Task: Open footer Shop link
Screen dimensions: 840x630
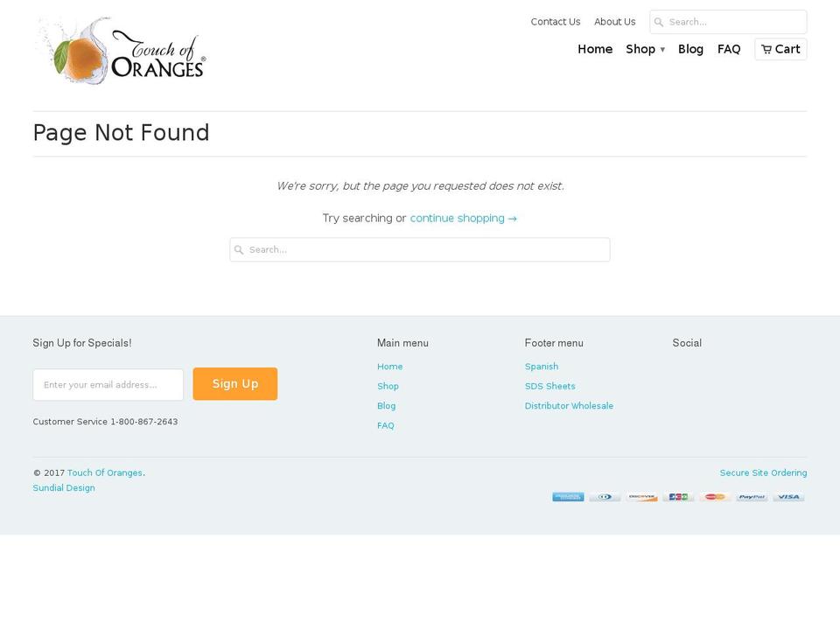Action: click(388, 387)
